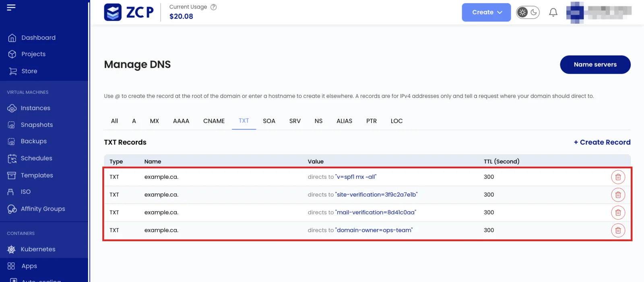
Task: Switch to the MX records tab
Action: tap(155, 121)
